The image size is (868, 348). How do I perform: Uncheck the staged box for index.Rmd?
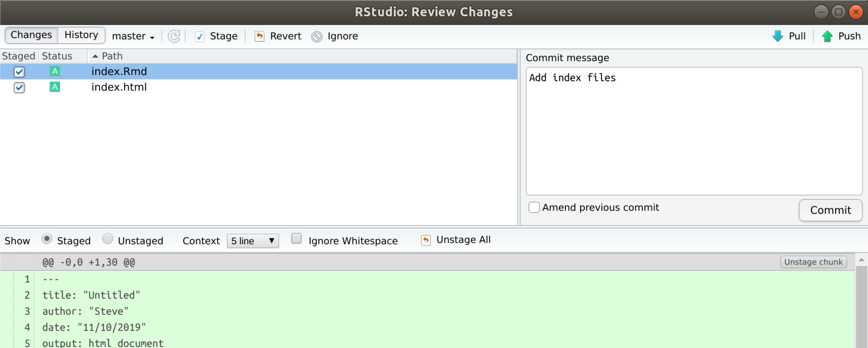point(19,72)
